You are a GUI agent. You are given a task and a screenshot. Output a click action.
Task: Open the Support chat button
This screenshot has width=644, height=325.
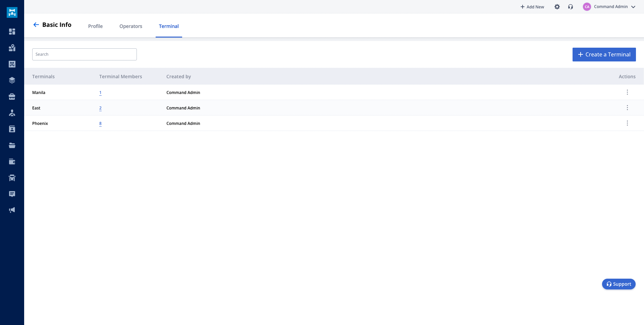tap(619, 284)
